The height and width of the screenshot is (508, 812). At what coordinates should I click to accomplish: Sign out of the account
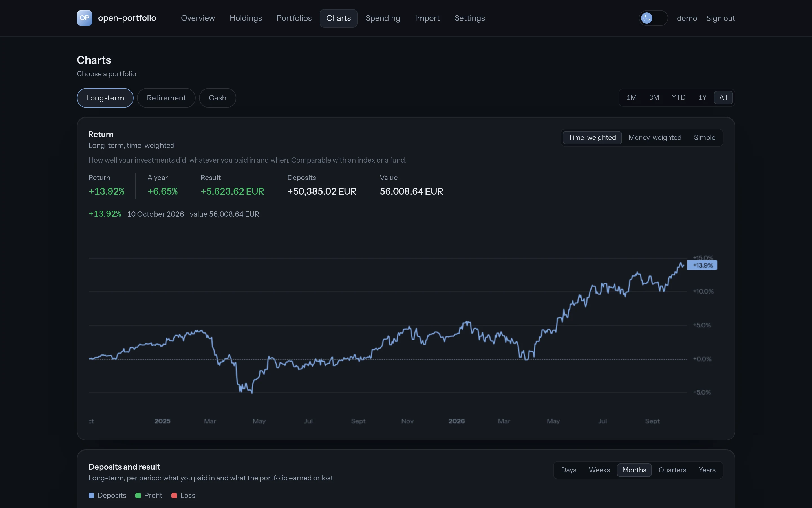tap(720, 18)
